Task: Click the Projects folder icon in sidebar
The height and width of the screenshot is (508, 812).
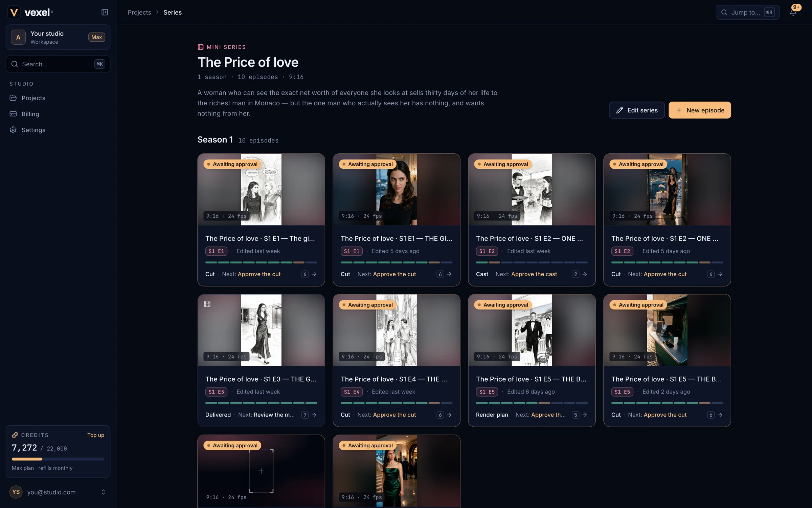Action: point(13,98)
